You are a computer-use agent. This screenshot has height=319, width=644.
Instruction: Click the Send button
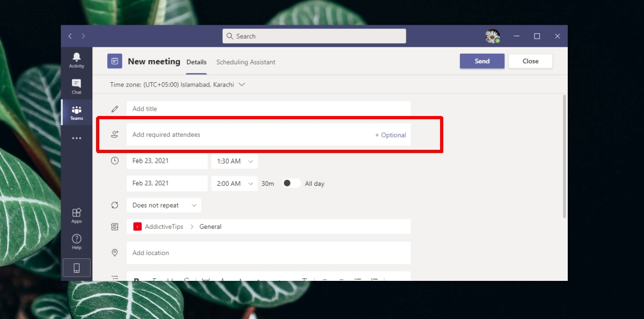tap(482, 61)
